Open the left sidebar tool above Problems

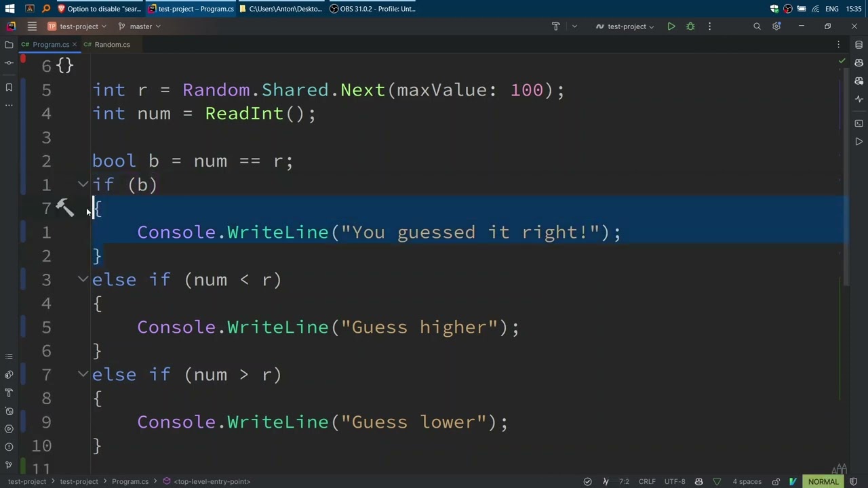point(9,428)
